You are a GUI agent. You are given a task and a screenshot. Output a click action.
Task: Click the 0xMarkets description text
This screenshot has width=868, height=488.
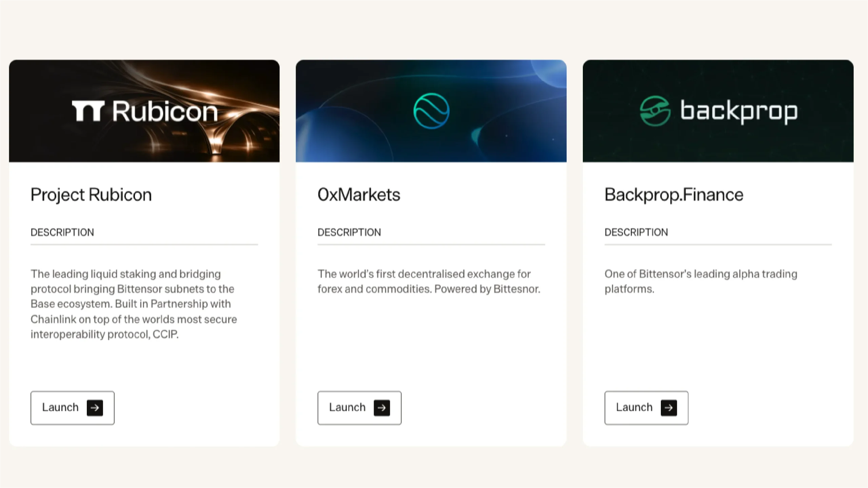429,281
